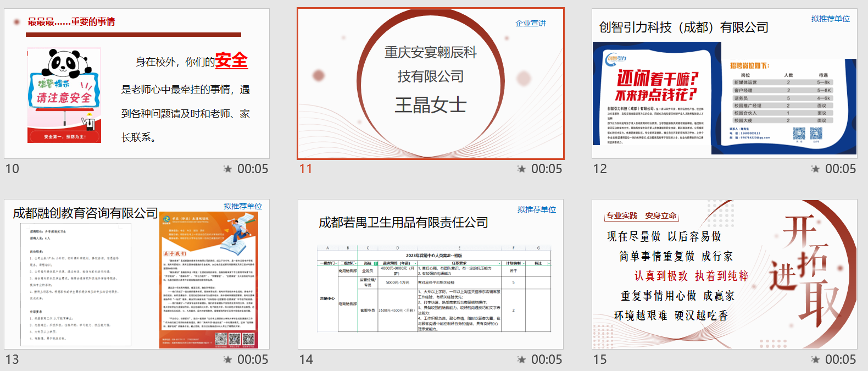This screenshot has width=868, height=371.
Task: Click the 00:05 timing under slide 12
Action: pyautogui.click(x=841, y=169)
